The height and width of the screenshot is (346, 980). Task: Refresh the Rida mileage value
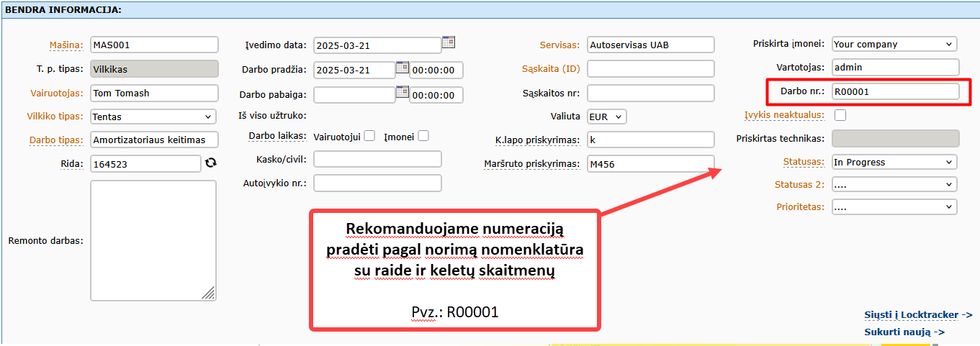coord(210,163)
